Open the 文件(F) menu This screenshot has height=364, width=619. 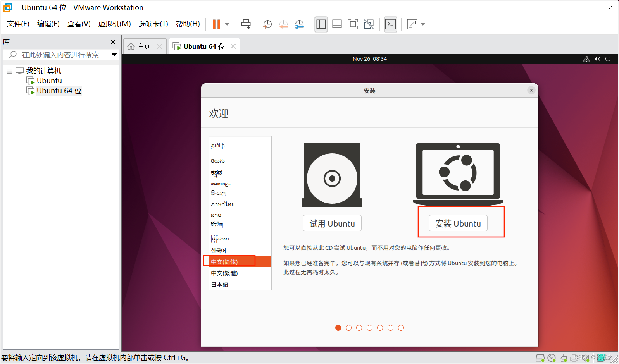[x=18, y=24]
